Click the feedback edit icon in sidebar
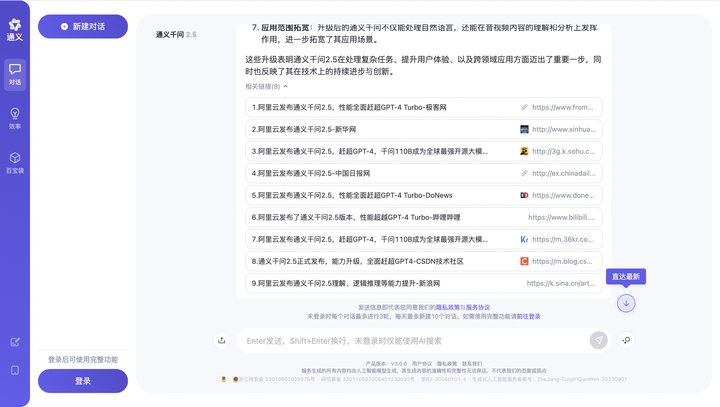This screenshot has height=407, width=720. 15,342
